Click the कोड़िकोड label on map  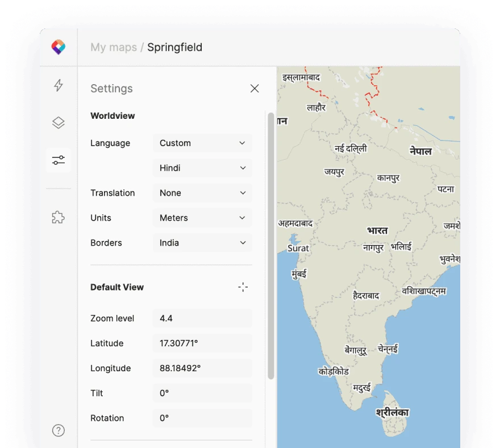pos(334,371)
